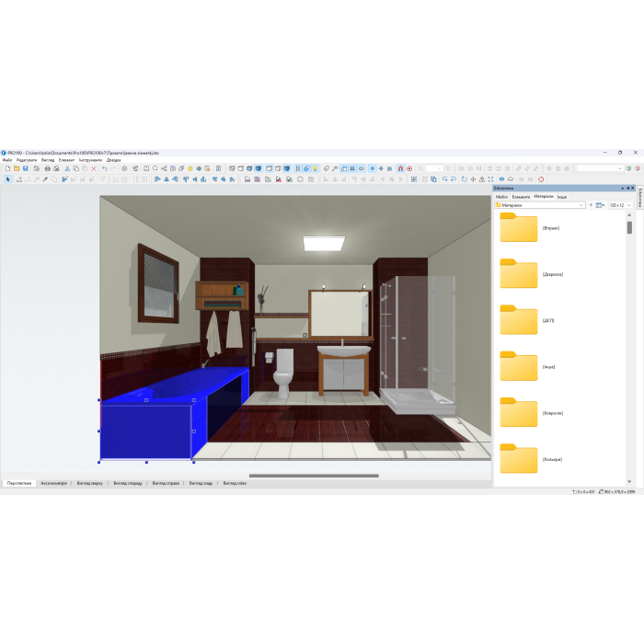
Task: Click the library panel vertical scrollbar
Action: 629,226
